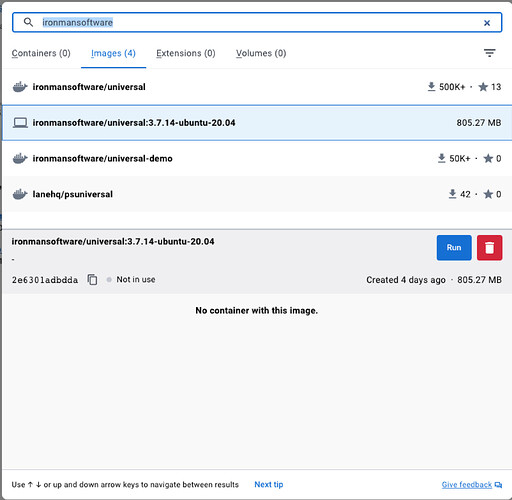Screen dimensions: 512x500
Task: Clear the search field with X icon
Action: pyautogui.click(x=487, y=23)
